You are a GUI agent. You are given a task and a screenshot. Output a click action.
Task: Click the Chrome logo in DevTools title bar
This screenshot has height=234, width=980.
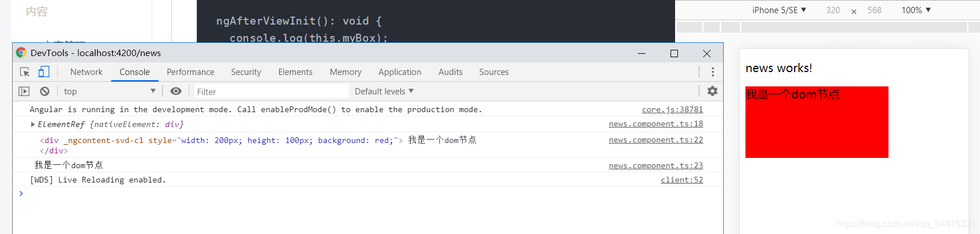click(x=21, y=53)
